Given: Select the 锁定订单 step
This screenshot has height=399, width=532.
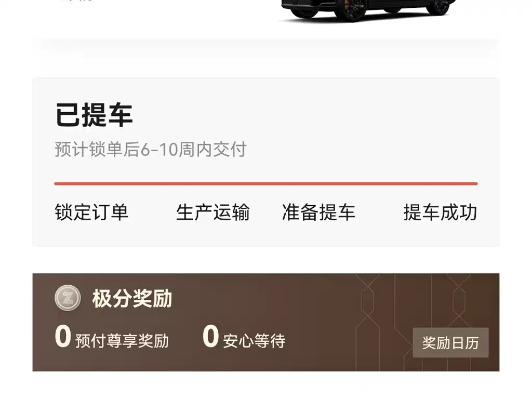Looking at the screenshot, I should [x=91, y=212].
